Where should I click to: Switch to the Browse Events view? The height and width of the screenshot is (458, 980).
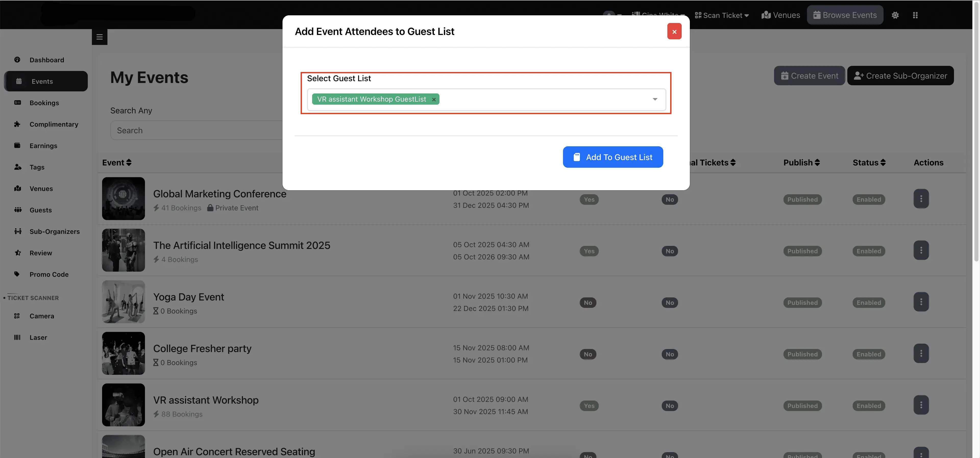[845, 15]
